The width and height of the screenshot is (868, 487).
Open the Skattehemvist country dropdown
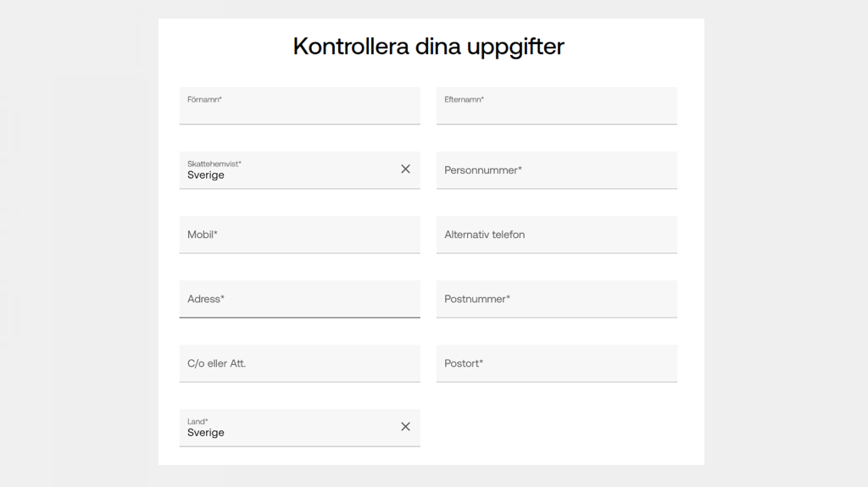coord(288,170)
